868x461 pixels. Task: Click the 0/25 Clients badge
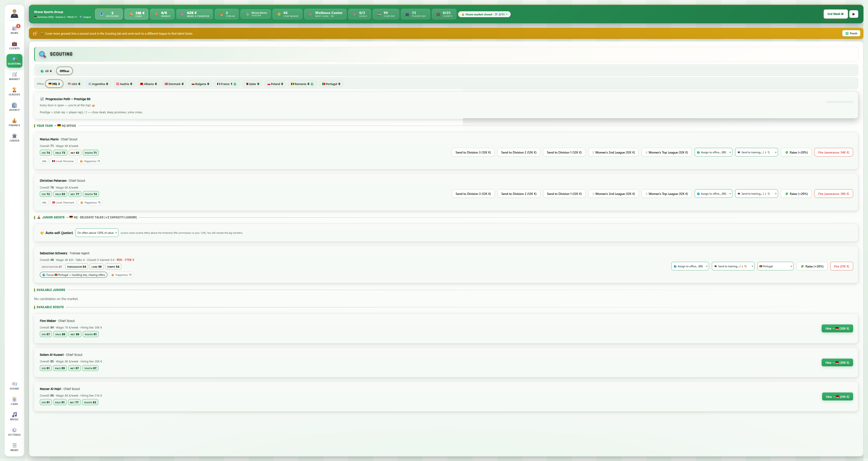coord(444,14)
